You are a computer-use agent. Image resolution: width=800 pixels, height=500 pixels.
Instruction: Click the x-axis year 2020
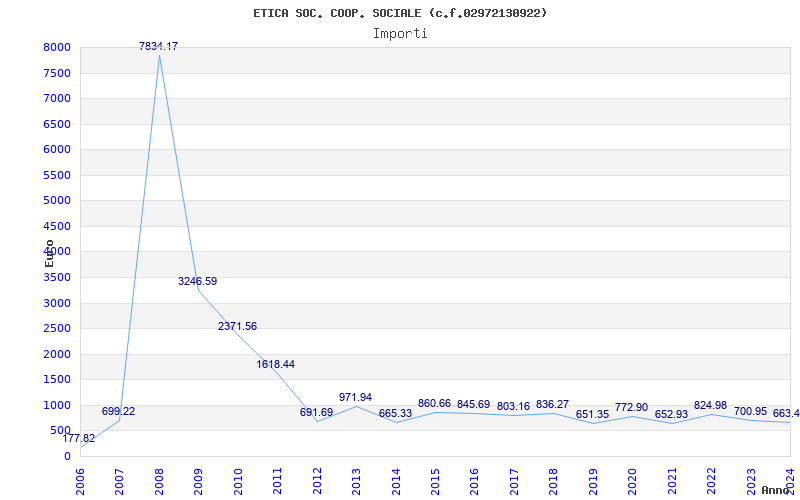633,482
